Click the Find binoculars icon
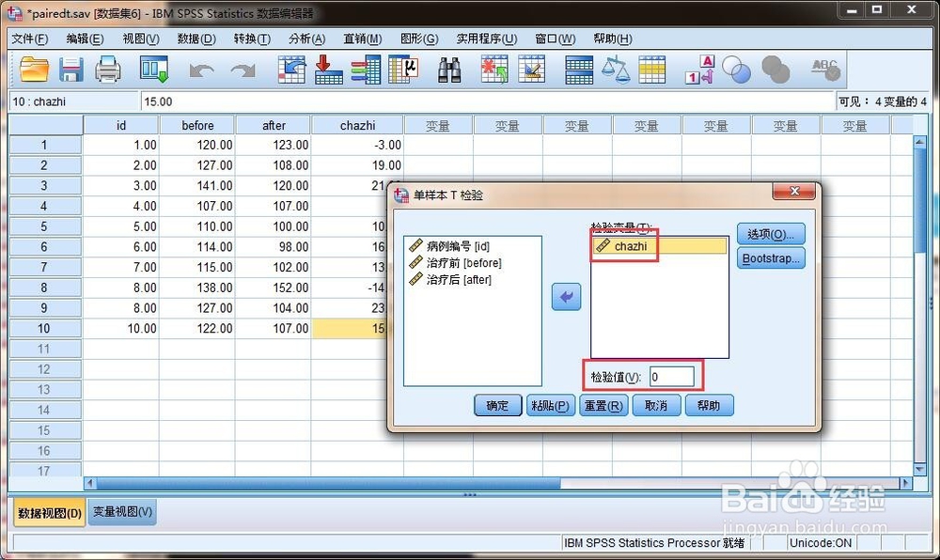Viewport: 940px width, 560px height. (x=449, y=70)
